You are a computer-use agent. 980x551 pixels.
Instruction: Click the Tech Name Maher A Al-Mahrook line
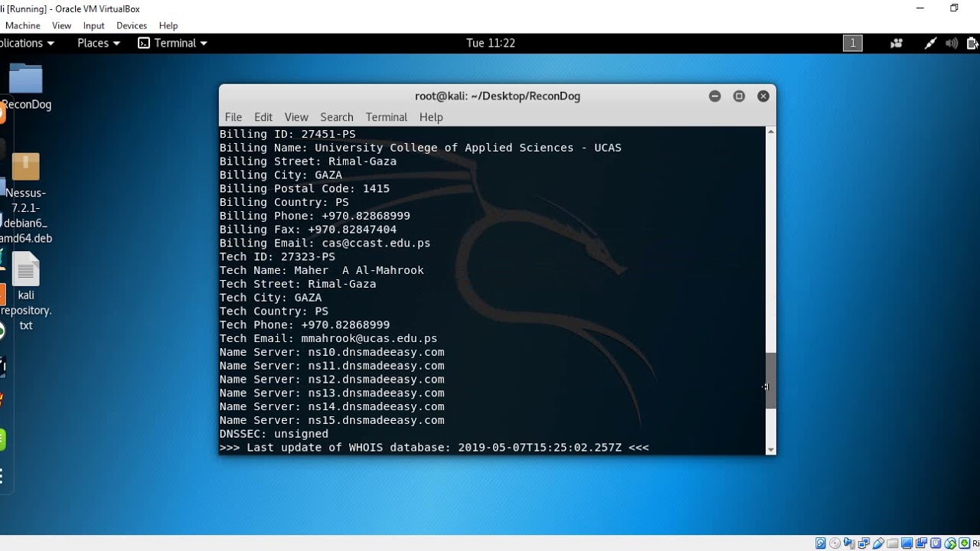coord(322,270)
